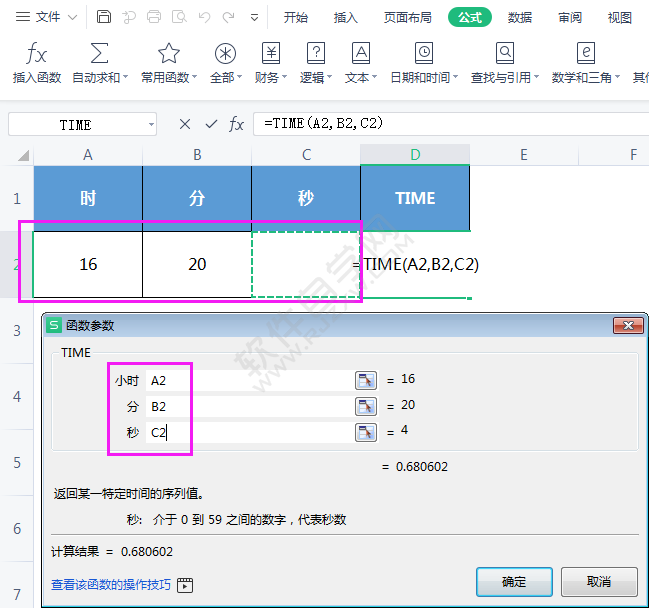
Task: Open the 文件 menu
Action: click(48, 17)
